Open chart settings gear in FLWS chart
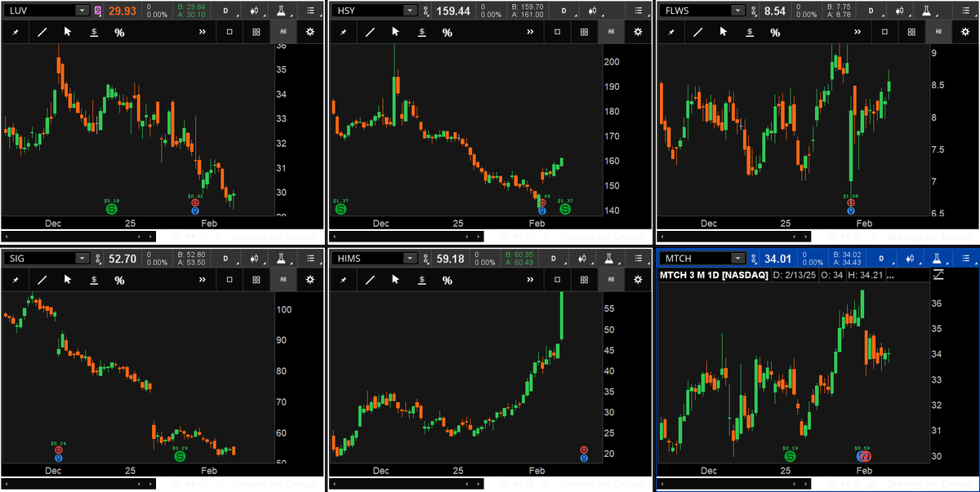This screenshot has height=492, width=980. [x=964, y=32]
